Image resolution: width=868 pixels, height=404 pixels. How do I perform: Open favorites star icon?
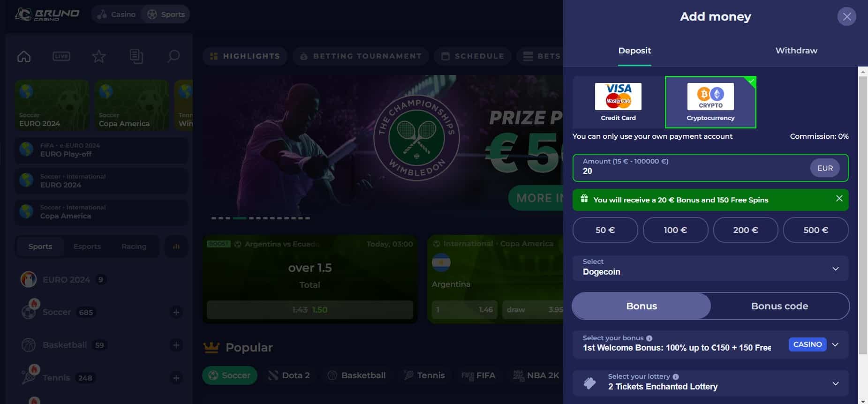99,56
